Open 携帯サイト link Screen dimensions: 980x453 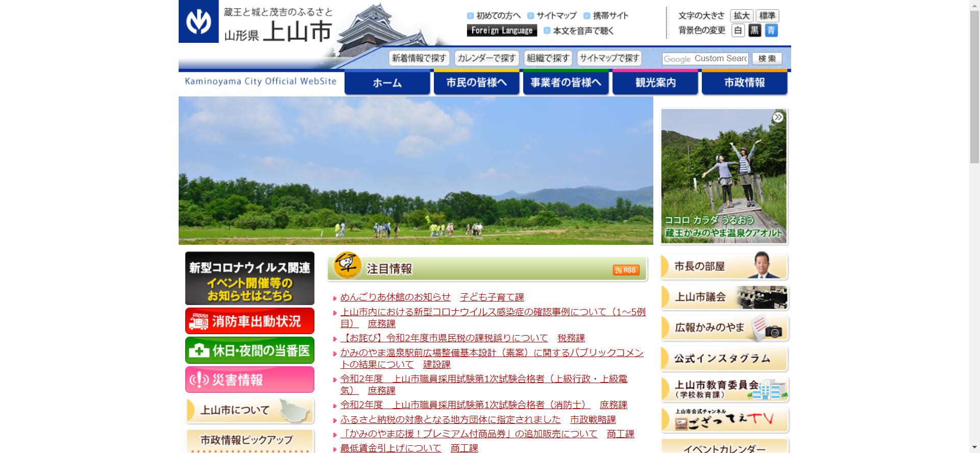tap(606, 16)
